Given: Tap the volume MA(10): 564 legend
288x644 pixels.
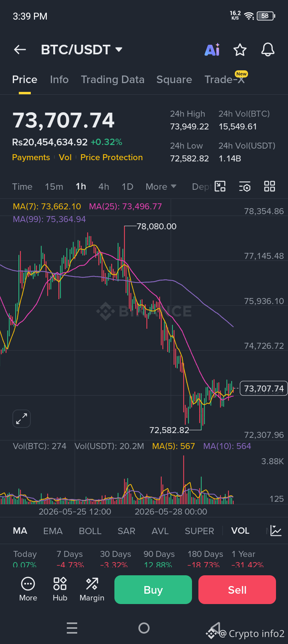Looking at the screenshot, I should pos(227,446).
